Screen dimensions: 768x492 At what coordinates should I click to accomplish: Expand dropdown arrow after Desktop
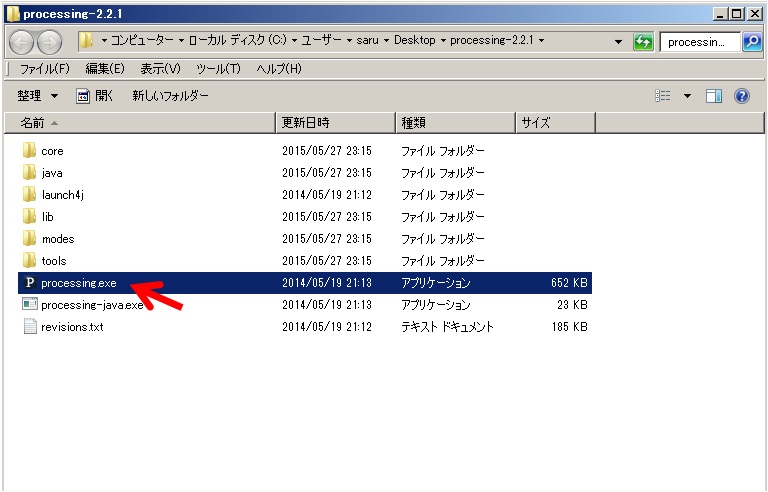[x=443, y=41]
